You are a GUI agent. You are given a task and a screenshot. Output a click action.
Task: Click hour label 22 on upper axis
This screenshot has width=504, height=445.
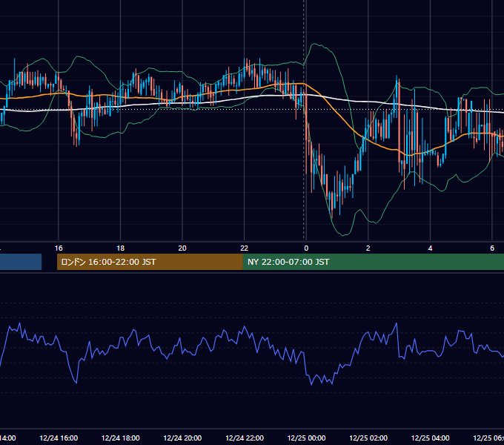point(245,248)
